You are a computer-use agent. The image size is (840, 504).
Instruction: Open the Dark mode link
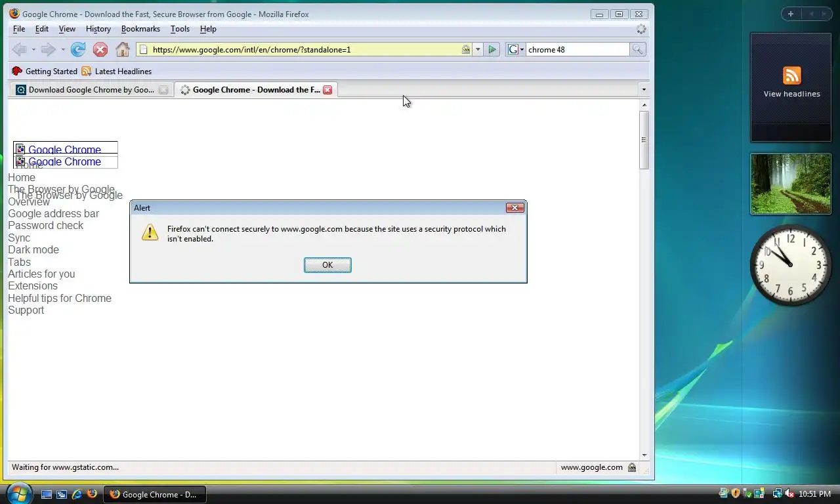(x=33, y=249)
